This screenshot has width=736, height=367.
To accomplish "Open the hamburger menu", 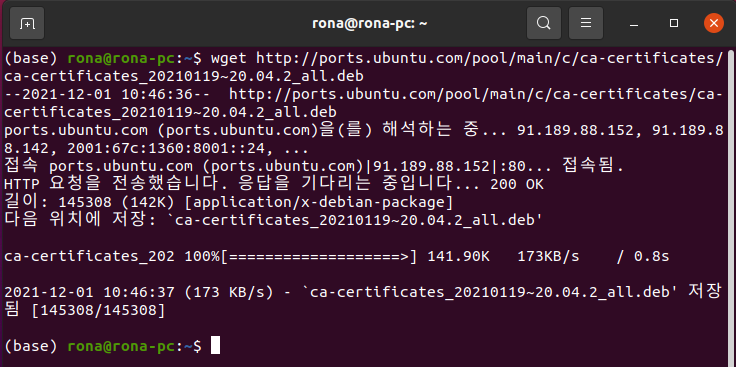I will [x=586, y=23].
